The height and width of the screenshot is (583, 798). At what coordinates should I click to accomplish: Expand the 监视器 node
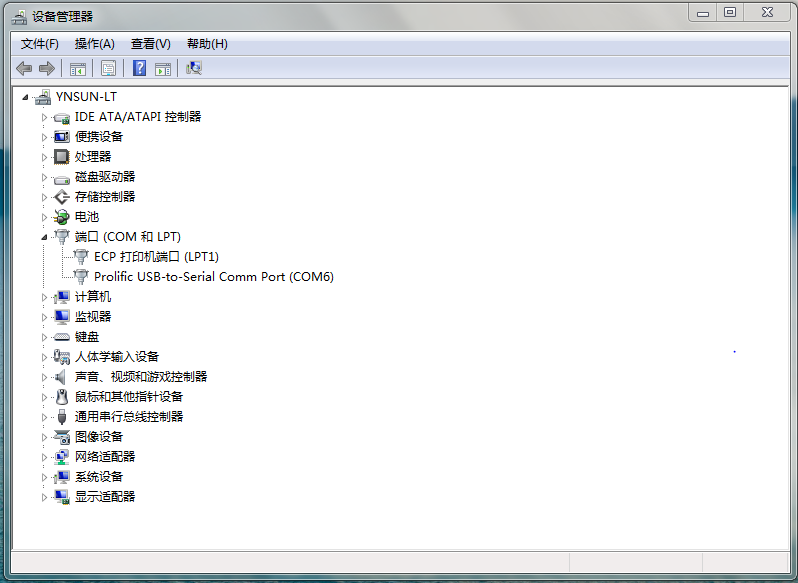pyautogui.click(x=44, y=317)
